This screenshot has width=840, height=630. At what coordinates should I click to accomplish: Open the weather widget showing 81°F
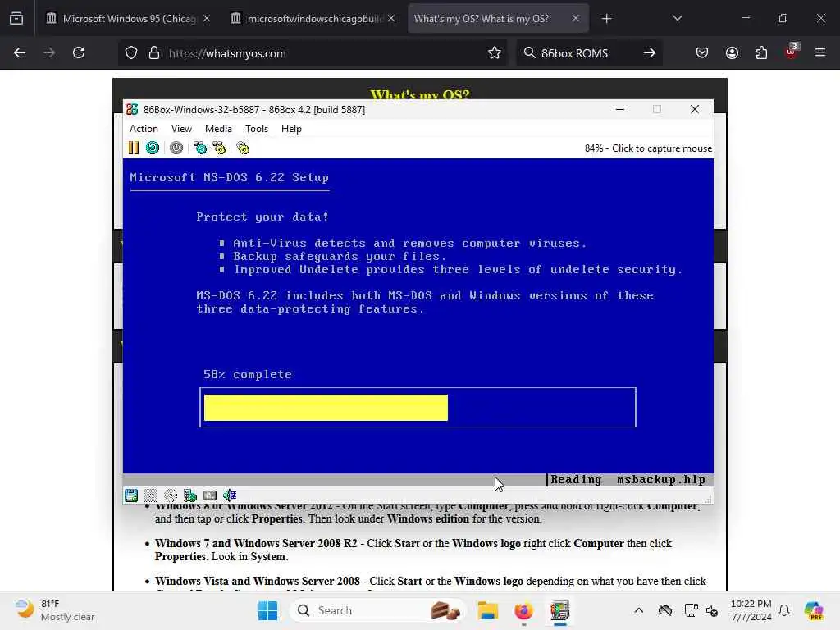[54, 610]
